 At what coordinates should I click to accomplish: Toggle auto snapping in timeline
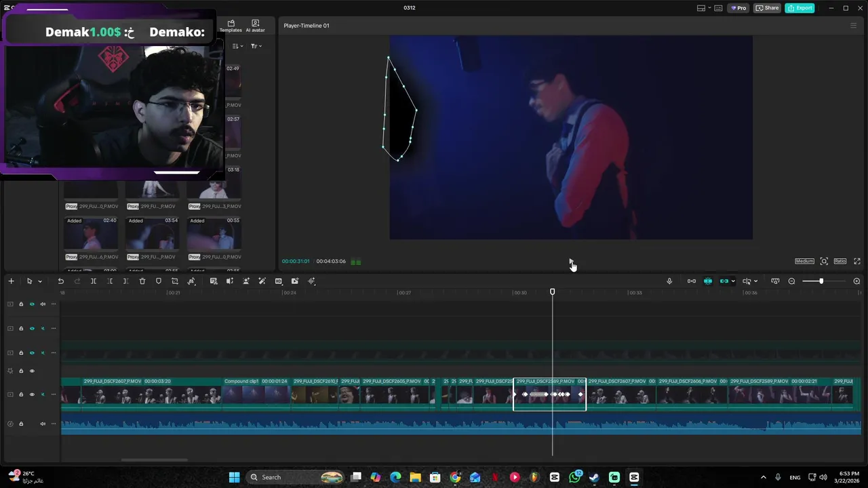tap(708, 281)
